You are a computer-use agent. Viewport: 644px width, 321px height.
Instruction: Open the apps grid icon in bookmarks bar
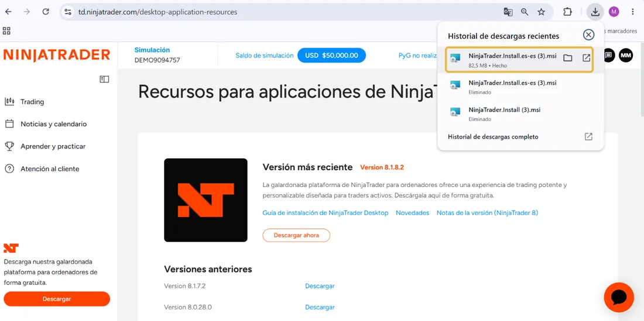(x=6, y=31)
